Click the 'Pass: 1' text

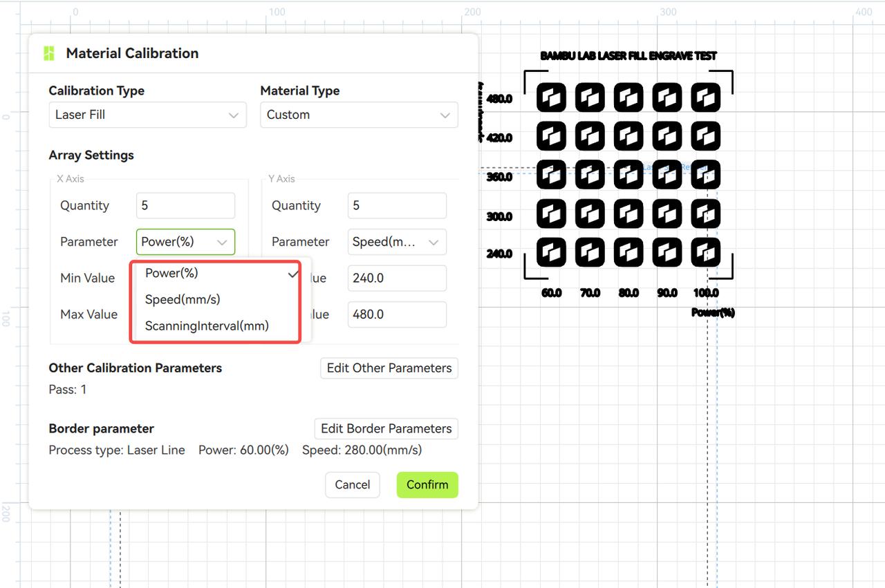(68, 390)
